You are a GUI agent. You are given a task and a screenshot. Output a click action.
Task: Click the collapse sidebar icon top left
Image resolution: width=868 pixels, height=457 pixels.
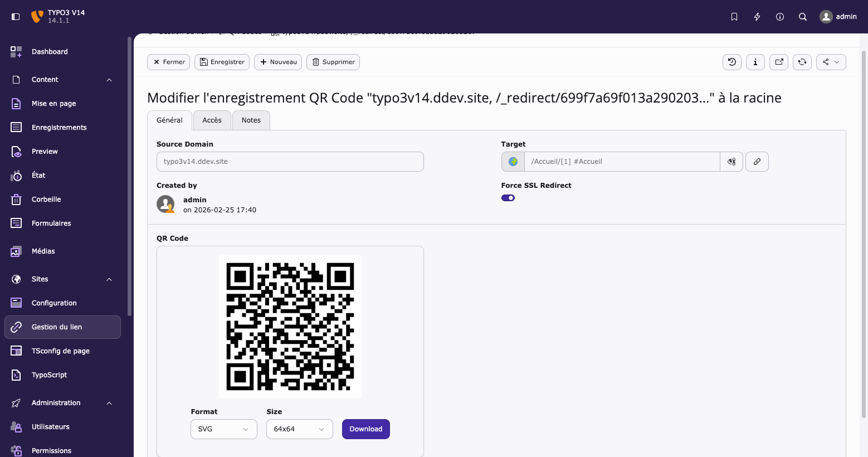pos(15,17)
